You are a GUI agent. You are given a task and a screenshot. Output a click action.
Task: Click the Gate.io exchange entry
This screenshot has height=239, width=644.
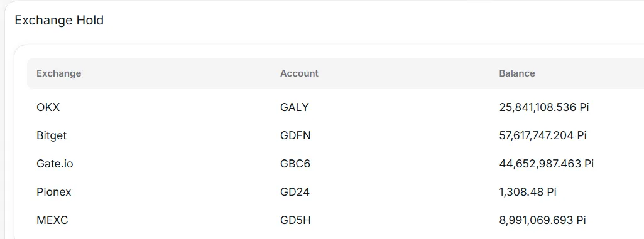point(55,164)
